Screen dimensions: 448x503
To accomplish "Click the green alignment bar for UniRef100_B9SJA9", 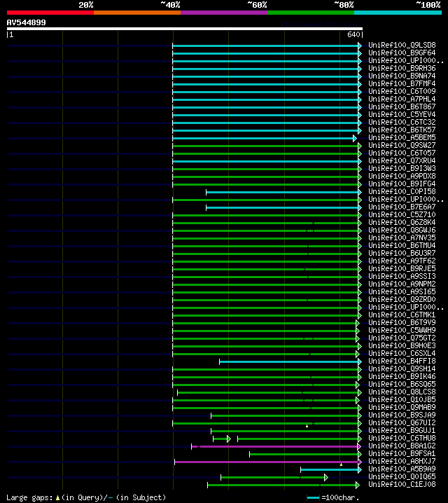I will click(x=285, y=415).
